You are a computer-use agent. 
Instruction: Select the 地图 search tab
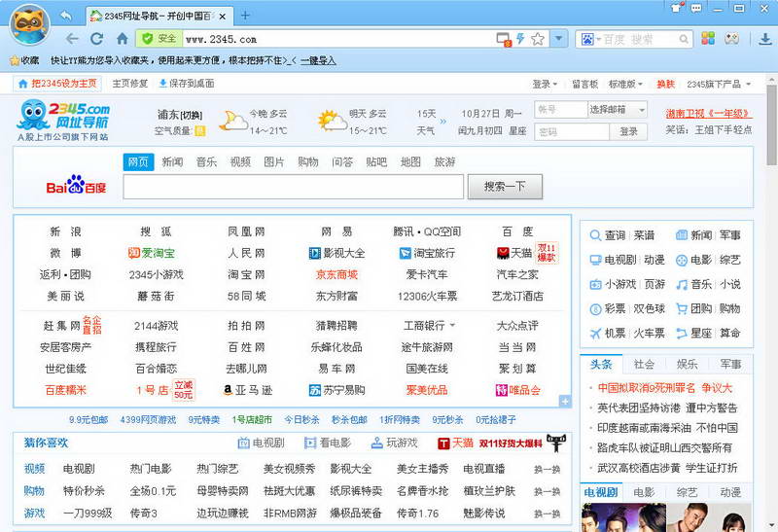point(410,161)
